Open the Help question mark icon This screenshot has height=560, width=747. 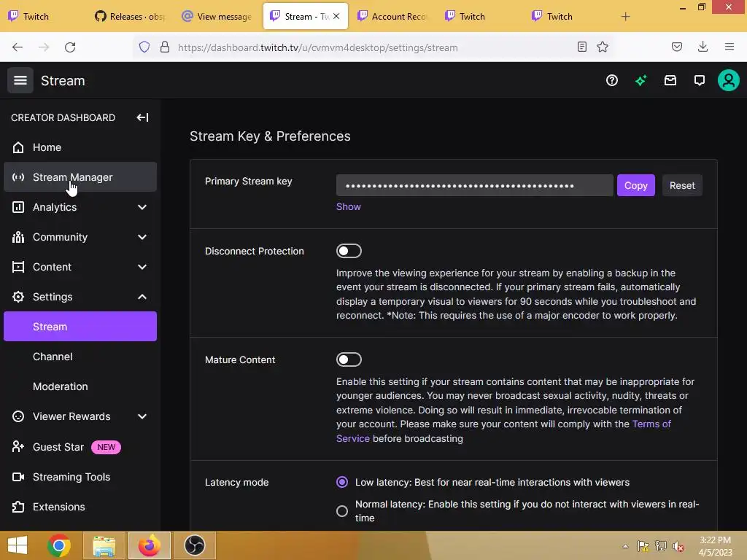612,80
